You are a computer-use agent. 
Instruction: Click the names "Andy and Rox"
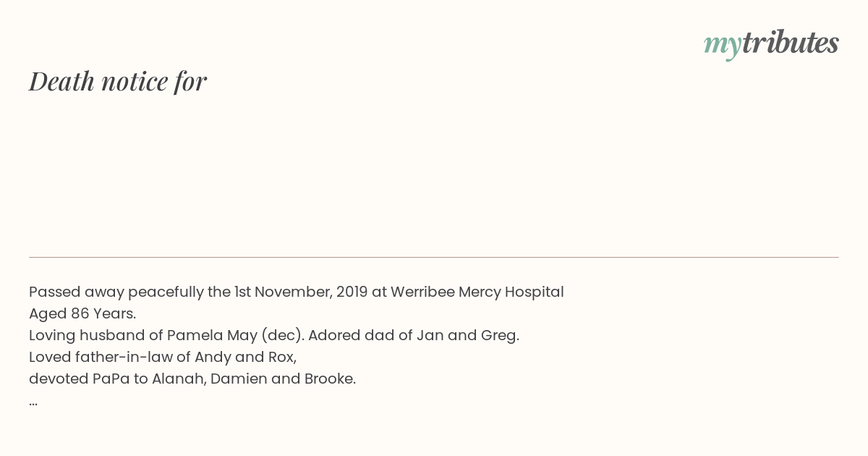point(245,358)
